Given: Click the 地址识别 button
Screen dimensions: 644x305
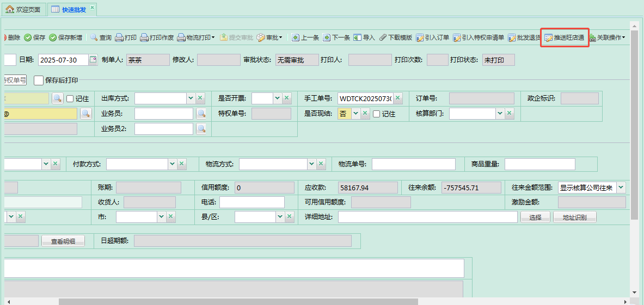Looking at the screenshot, I should pyautogui.click(x=574, y=217).
